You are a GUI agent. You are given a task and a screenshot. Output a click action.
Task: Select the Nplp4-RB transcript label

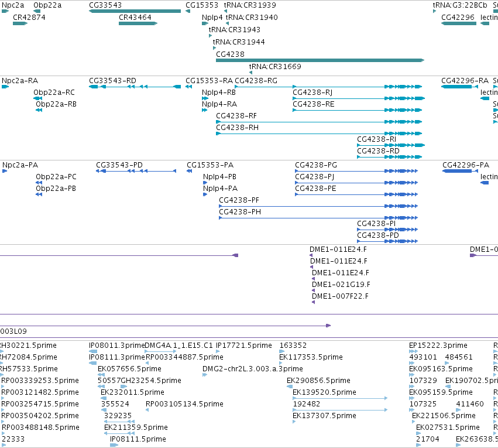click(x=219, y=93)
